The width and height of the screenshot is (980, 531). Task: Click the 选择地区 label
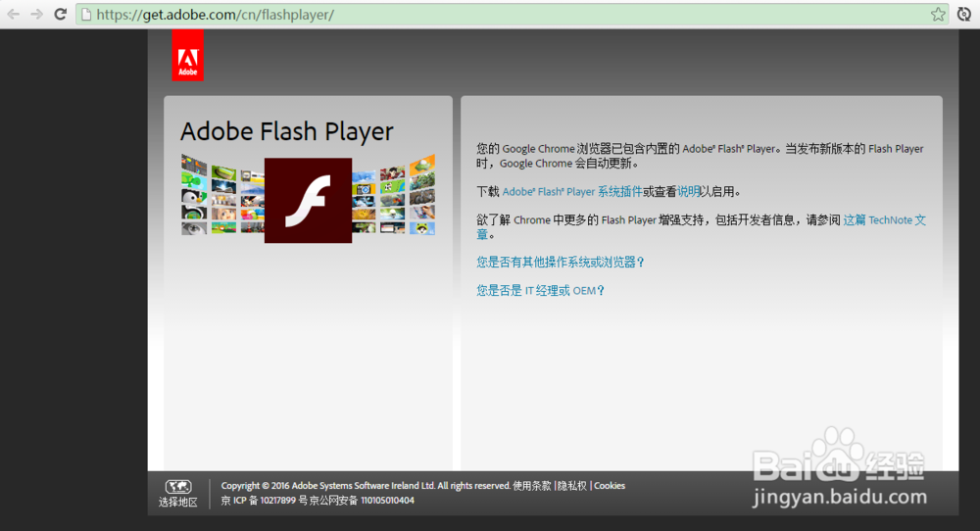(x=178, y=502)
